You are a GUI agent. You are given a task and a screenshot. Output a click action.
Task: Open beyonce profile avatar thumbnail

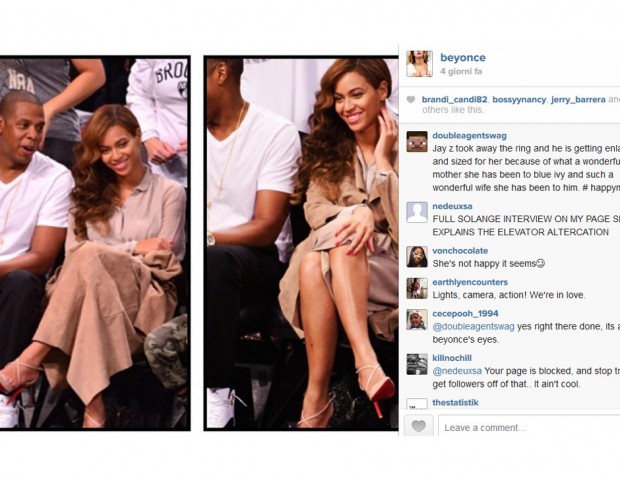point(420,63)
